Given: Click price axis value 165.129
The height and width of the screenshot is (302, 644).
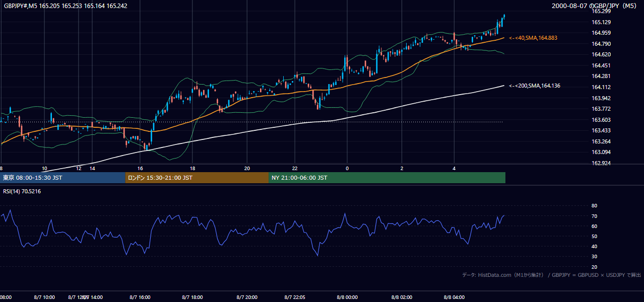Looking at the screenshot, I should [x=601, y=22].
